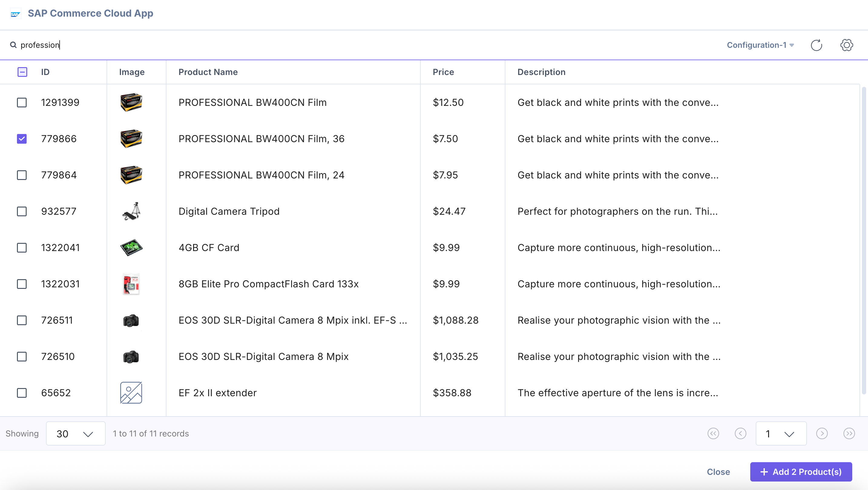
Task: Click EF 2x II extender name
Action: click(x=217, y=393)
